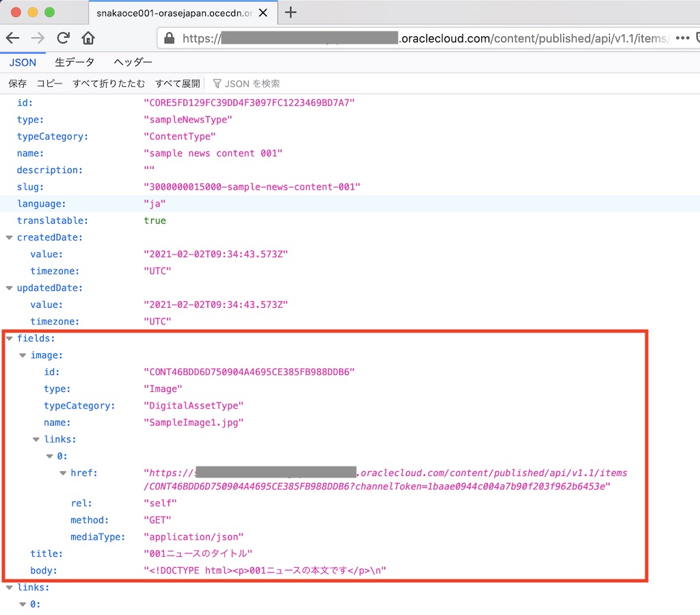Collapse the fields node
This screenshot has height=615, width=700.
click(9, 338)
